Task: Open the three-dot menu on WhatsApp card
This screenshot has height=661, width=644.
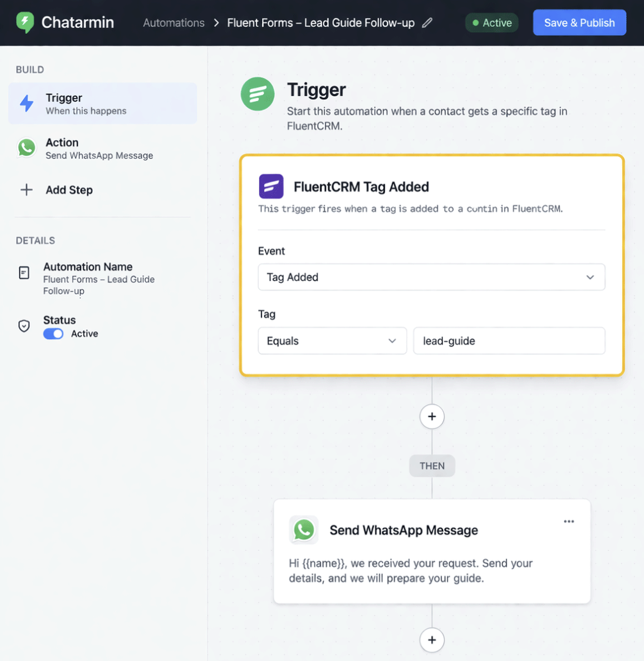Action: pyautogui.click(x=569, y=522)
